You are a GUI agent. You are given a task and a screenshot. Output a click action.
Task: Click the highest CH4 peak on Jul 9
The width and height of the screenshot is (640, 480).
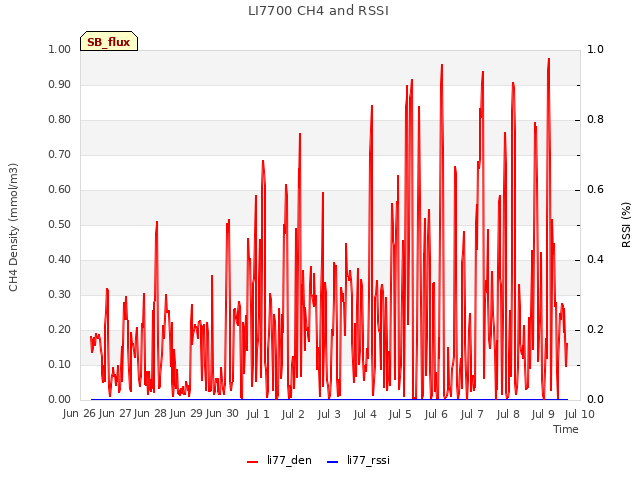[549, 59]
